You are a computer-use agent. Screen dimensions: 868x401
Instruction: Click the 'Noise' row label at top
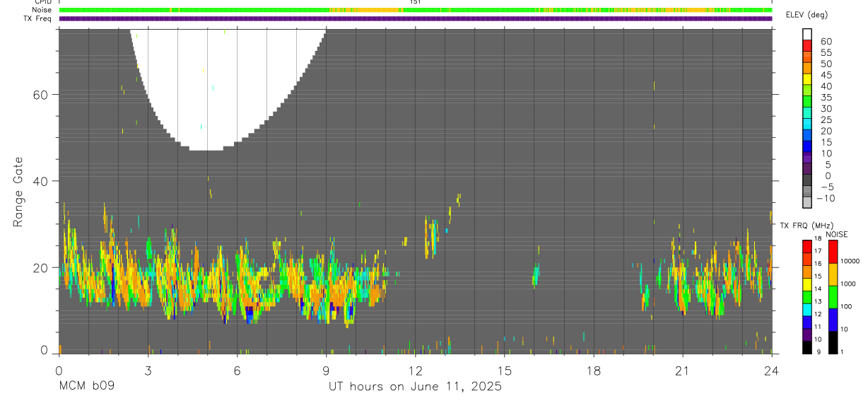point(41,10)
